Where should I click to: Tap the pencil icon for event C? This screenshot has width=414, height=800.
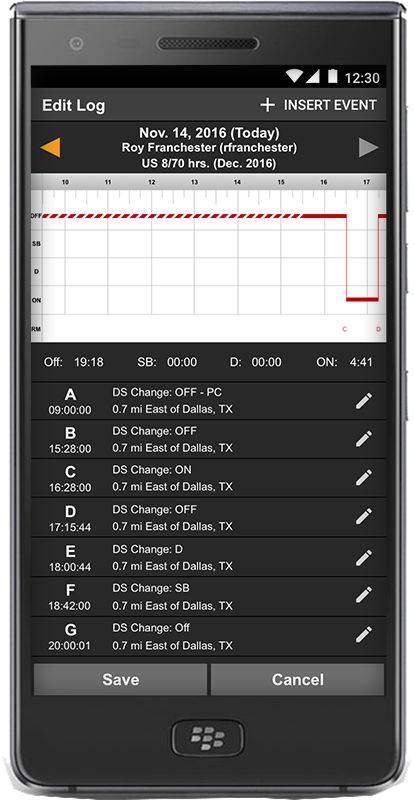point(363,478)
